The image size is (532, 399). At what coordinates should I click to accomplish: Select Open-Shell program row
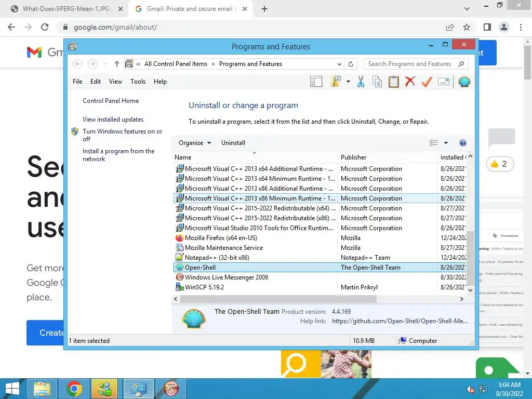(320, 268)
